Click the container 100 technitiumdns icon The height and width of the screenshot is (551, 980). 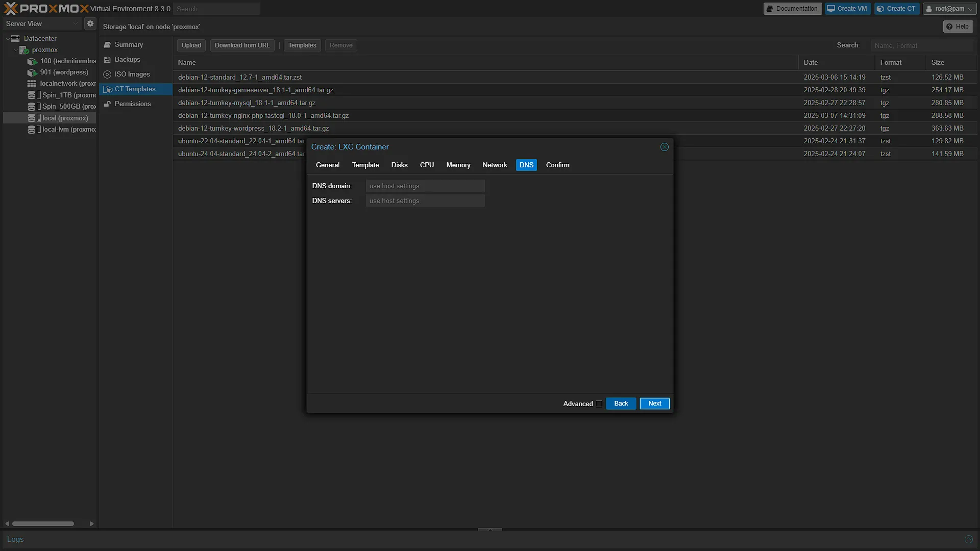pyautogui.click(x=32, y=61)
